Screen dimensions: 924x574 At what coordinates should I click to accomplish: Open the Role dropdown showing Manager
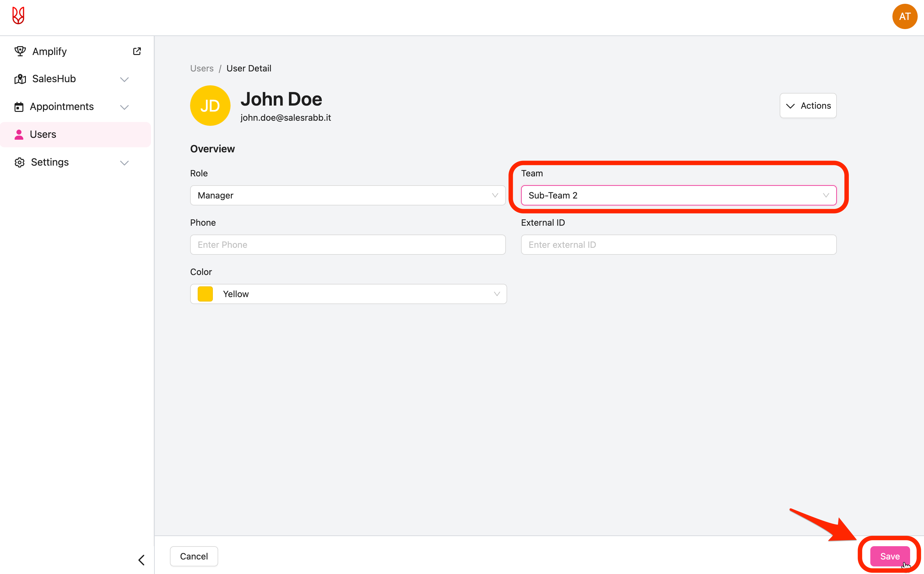tap(347, 196)
